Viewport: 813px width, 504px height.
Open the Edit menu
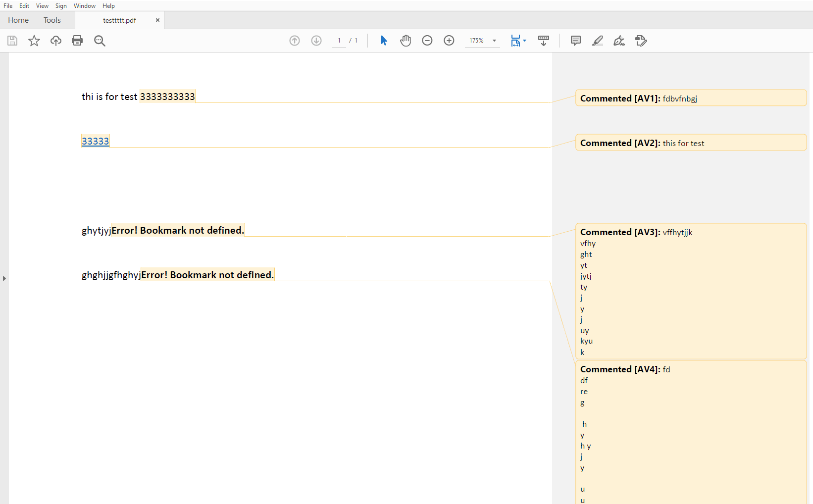coord(24,6)
